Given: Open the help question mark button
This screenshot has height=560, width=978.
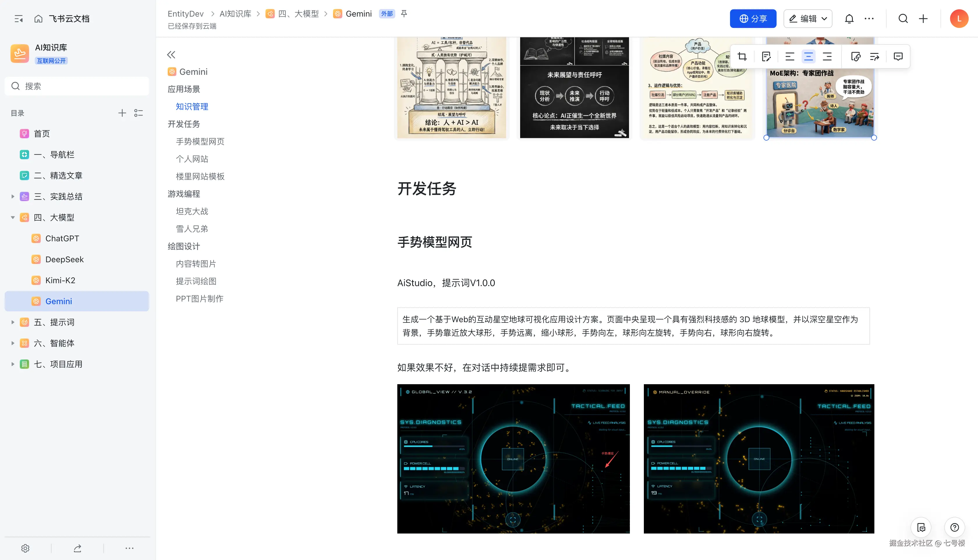Looking at the screenshot, I should point(954,527).
